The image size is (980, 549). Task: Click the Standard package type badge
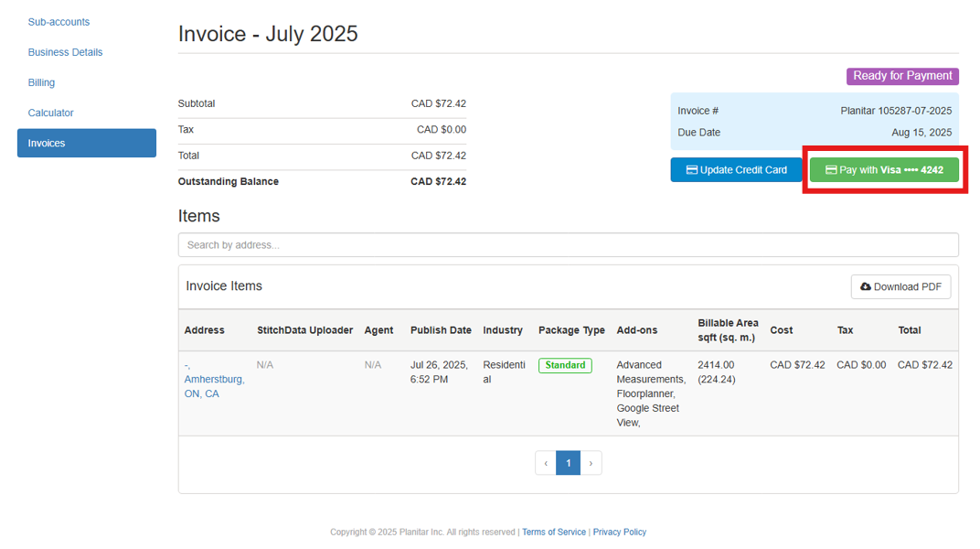tap(565, 364)
